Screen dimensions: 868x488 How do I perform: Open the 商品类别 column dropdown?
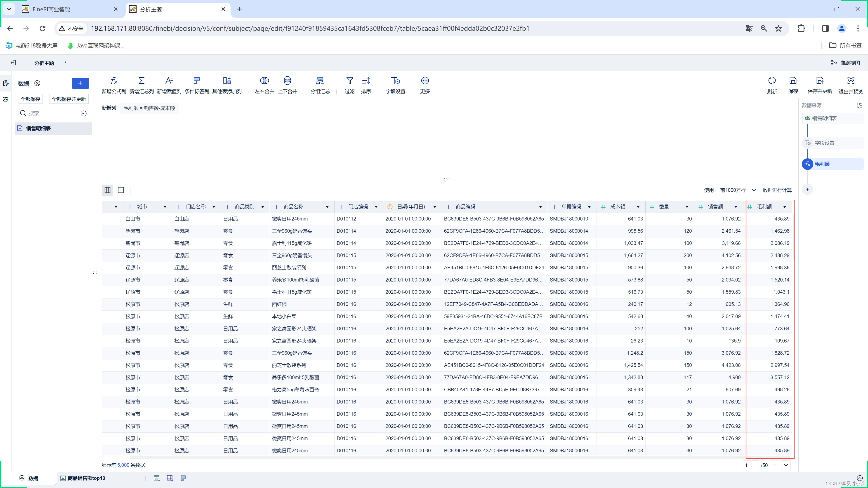point(262,207)
